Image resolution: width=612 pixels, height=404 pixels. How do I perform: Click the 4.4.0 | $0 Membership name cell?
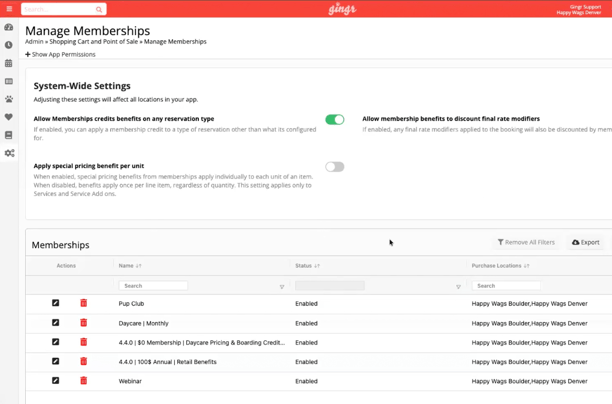(202, 343)
